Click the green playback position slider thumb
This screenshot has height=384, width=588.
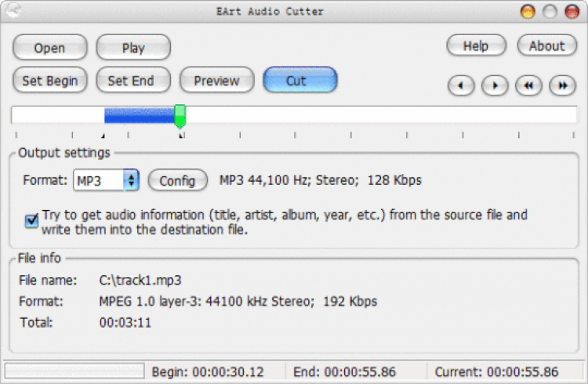pyautogui.click(x=180, y=116)
